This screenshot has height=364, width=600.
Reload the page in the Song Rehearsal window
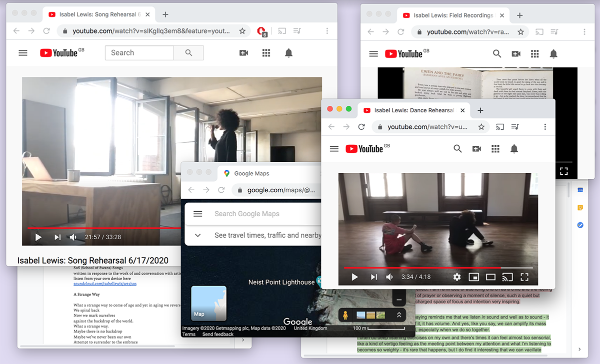[x=46, y=31]
